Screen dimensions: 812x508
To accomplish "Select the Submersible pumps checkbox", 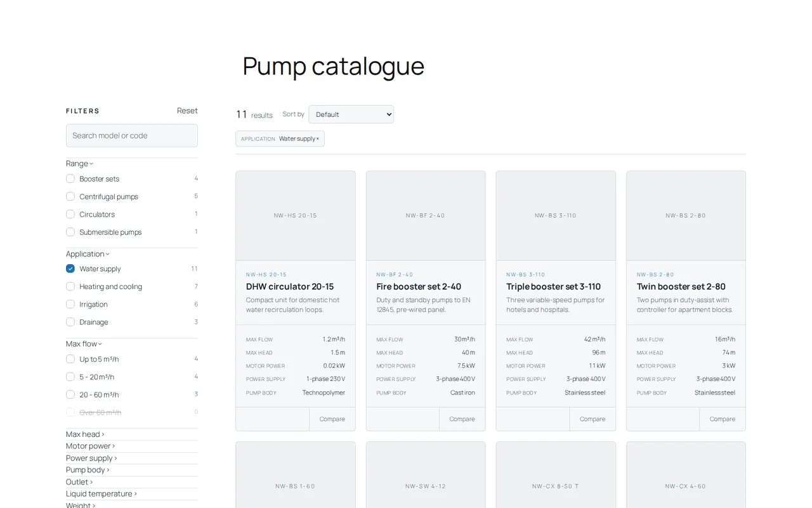I will tap(70, 232).
